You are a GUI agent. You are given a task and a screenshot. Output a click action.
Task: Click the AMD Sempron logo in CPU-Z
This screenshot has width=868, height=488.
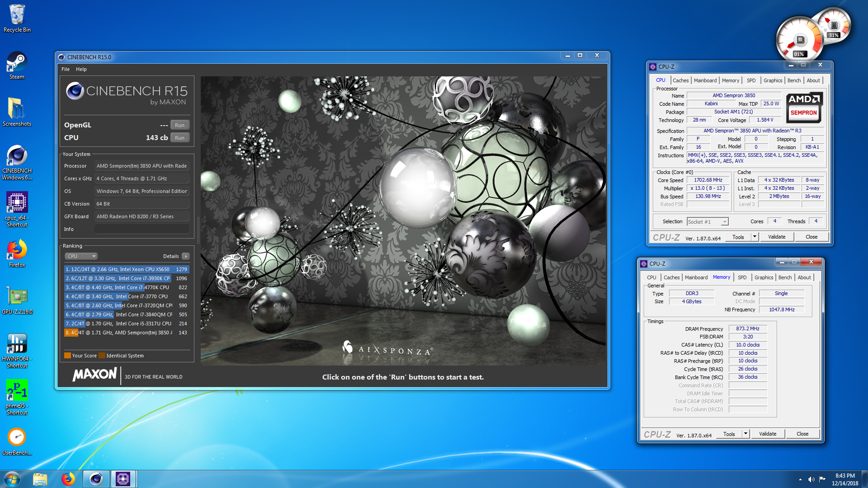[804, 108]
